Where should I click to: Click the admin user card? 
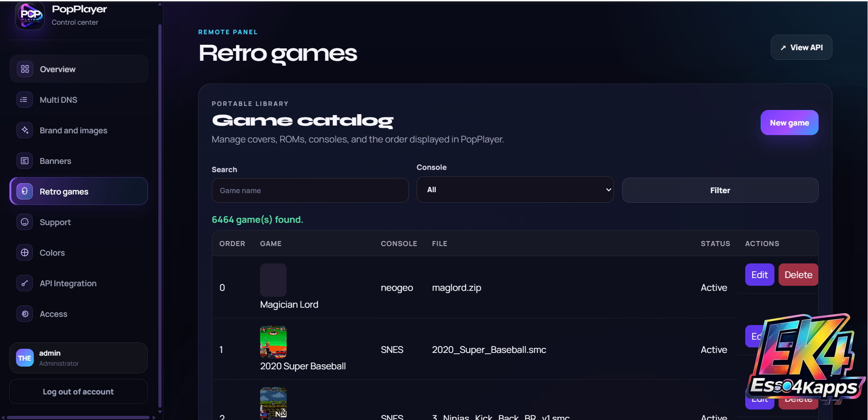coord(78,358)
